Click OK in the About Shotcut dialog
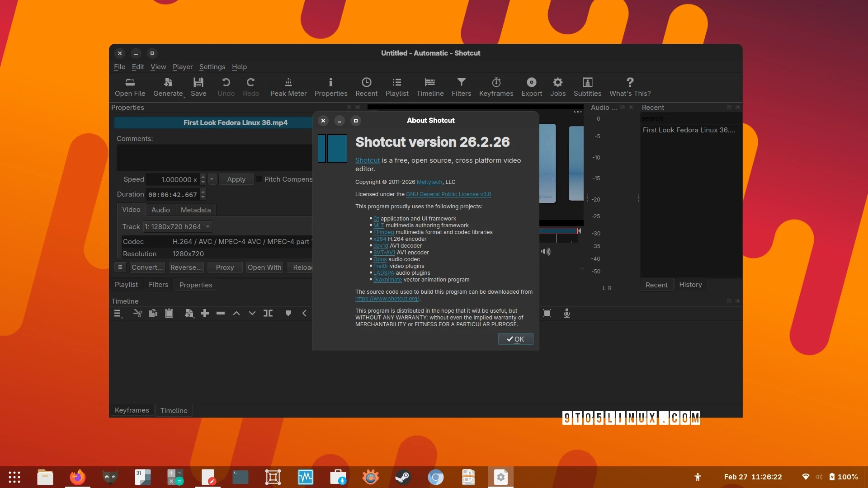 point(515,339)
